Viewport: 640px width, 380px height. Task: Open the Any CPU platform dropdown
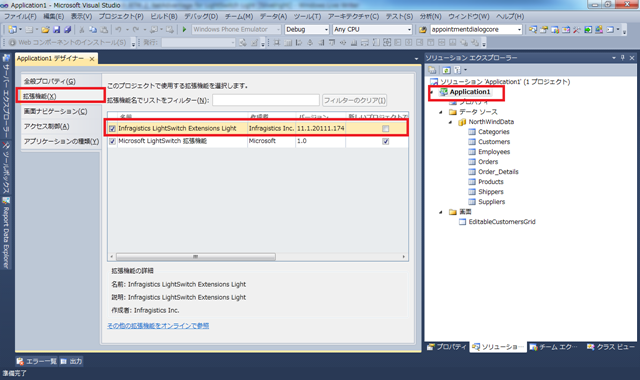[372, 29]
